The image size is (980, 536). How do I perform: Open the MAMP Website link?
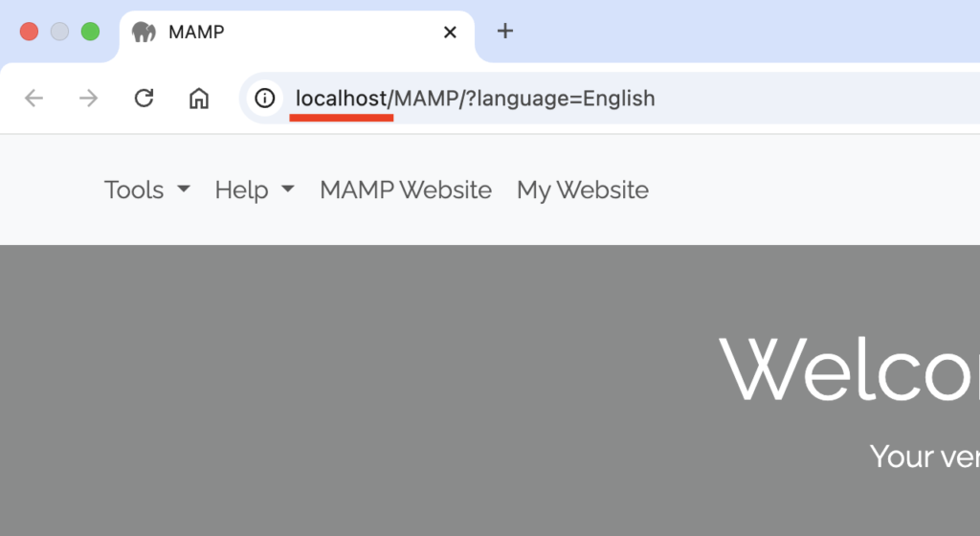point(406,190)
